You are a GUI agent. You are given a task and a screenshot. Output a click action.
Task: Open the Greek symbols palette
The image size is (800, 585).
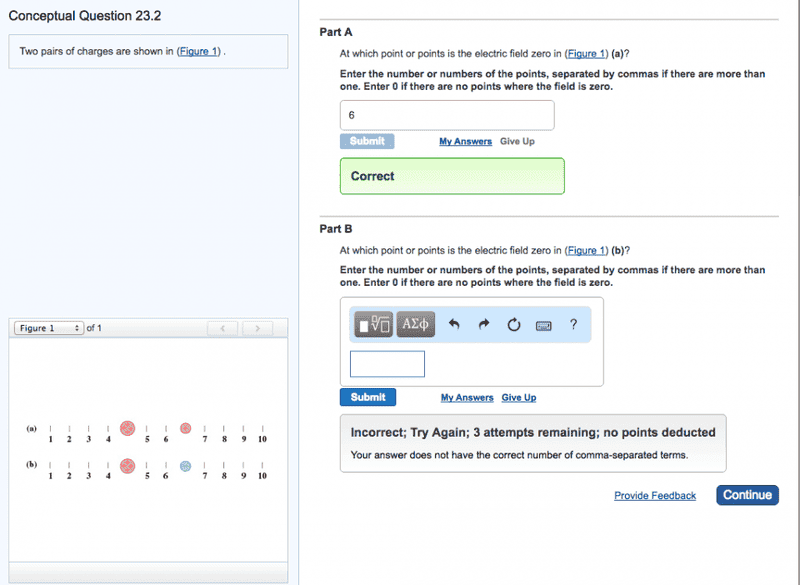[x=416, y=324]
